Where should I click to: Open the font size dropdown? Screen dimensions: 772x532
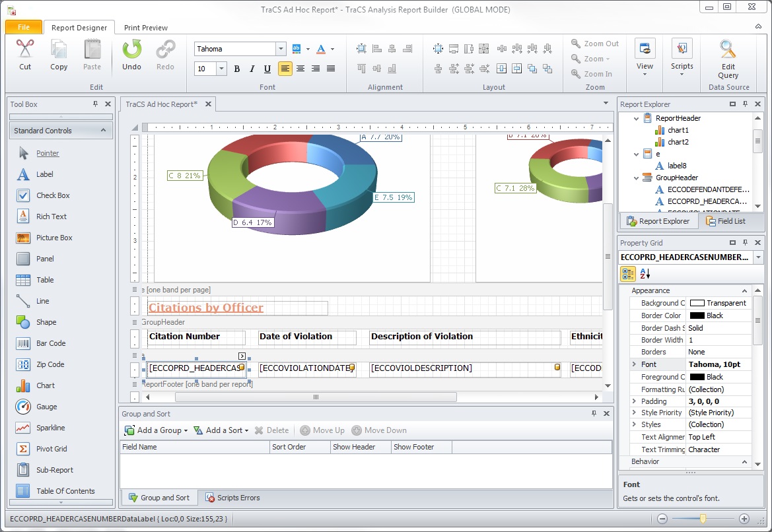(x=221, y=69)
